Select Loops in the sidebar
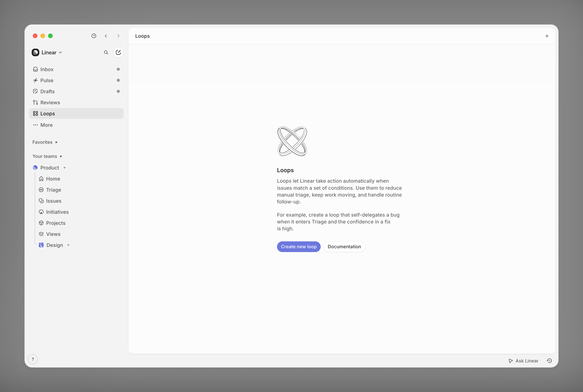 (76, 113)
